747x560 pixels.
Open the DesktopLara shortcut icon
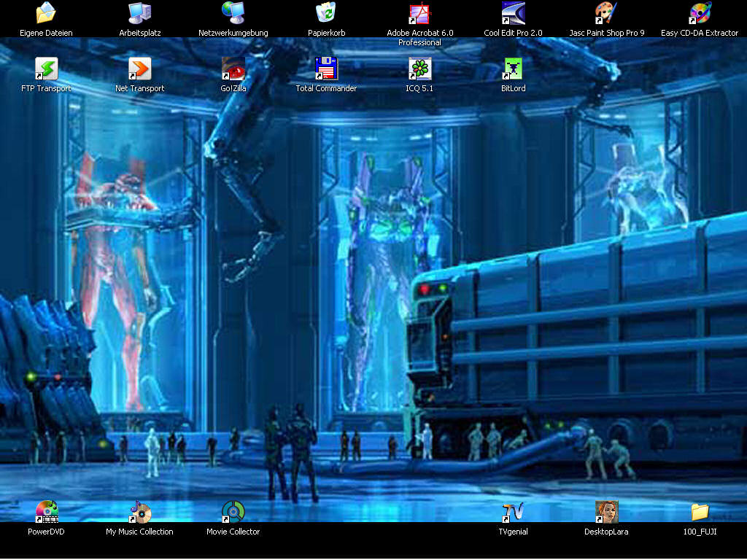tap(606, 512)
